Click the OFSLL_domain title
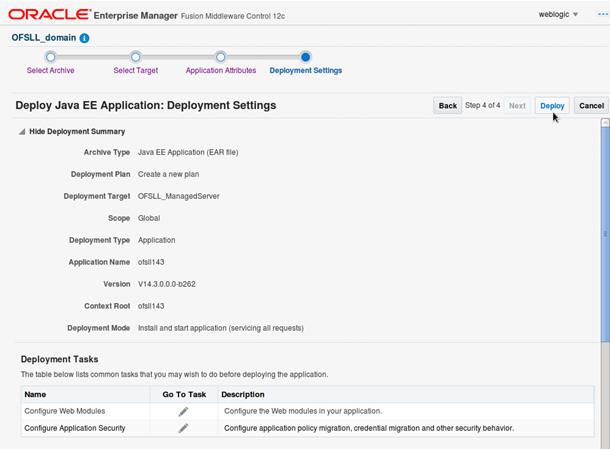The height and width of the screenshot is (450, 610). tap(44, 38)
